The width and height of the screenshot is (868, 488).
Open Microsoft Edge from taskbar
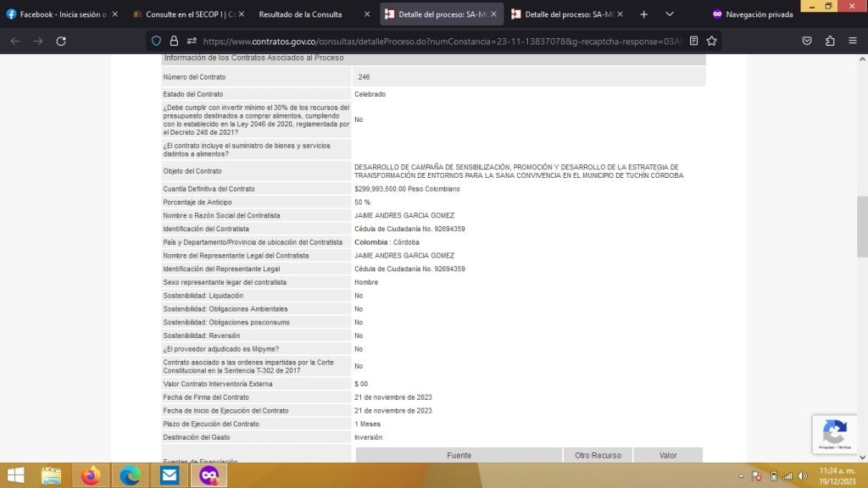tap(130, 475)
